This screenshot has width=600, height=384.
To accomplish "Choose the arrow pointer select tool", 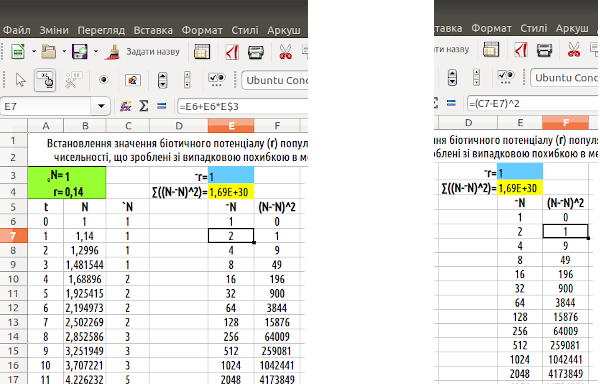I will [x=20, y=80].
